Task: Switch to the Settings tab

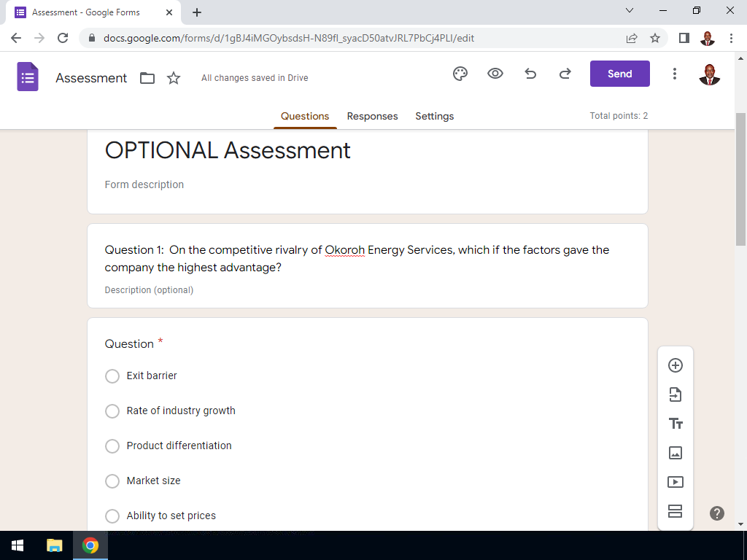Action: coord(435,116)
